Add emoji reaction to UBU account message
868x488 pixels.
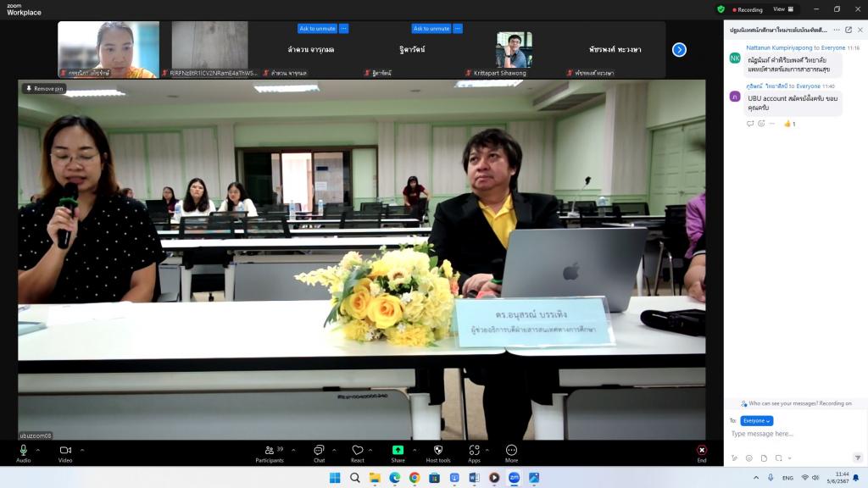pyautogui.click(x=761, y=124)
